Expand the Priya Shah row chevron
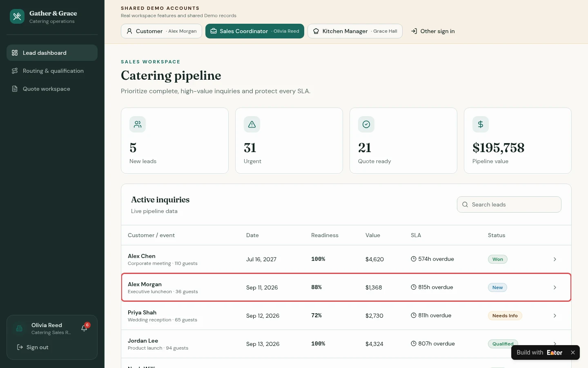This screenshot has width=588, height=368. [x=555, y=316]
